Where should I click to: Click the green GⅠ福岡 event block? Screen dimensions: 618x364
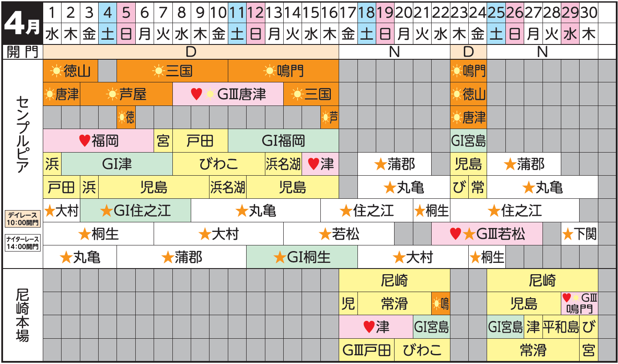(283, 141)
